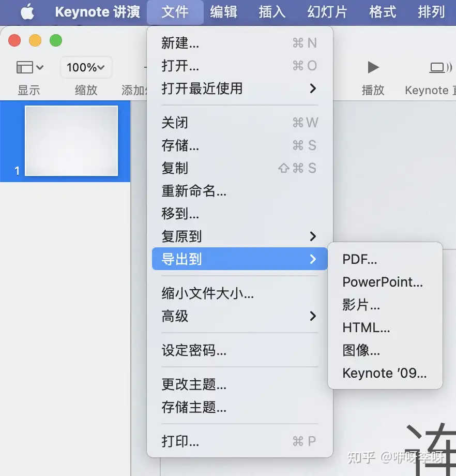Choose 设定密码… menu item
This screenshot has width=456, height=476.
[x=240, y=350]
